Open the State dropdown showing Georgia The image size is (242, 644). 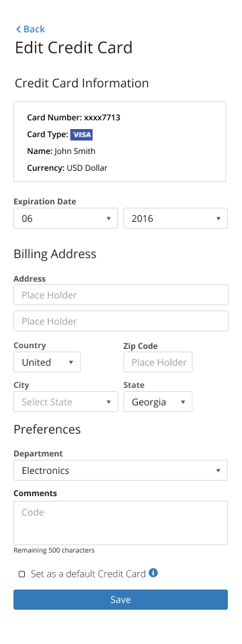coord(158,402)
